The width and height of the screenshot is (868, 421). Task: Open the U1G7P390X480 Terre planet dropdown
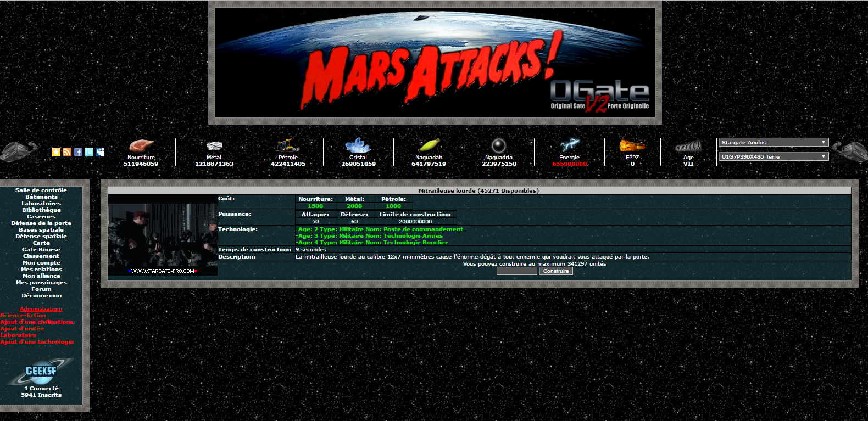pyautogui.click(x=774, y=156)
